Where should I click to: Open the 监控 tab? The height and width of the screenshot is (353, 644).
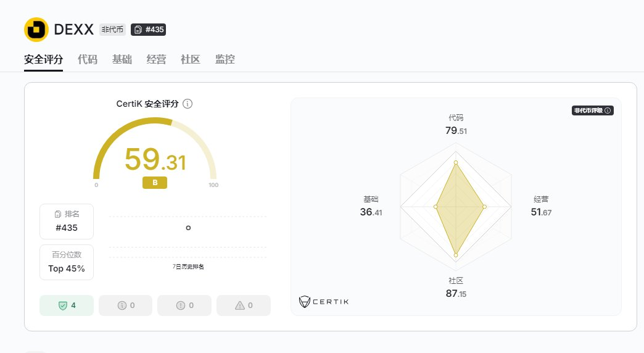pyautogui.click(x=225, y=60)
